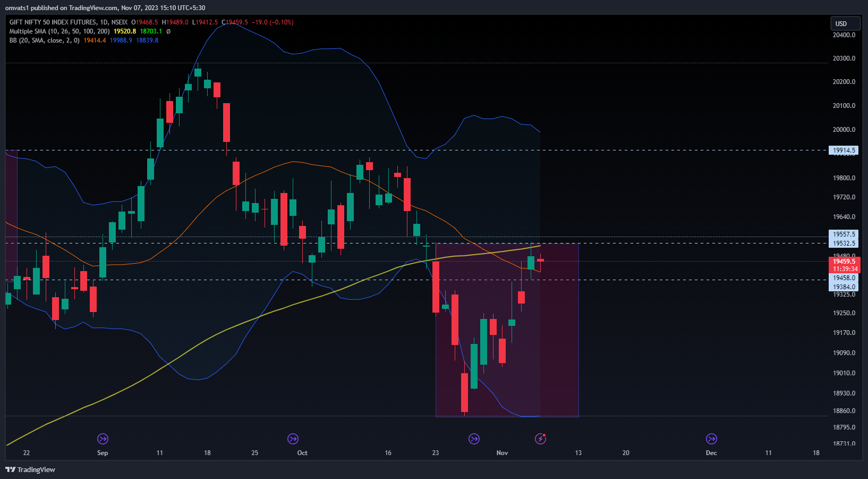This screenshot has height=479, width=868.
Task: Click the 19458.0 price label
Action: 844,278
